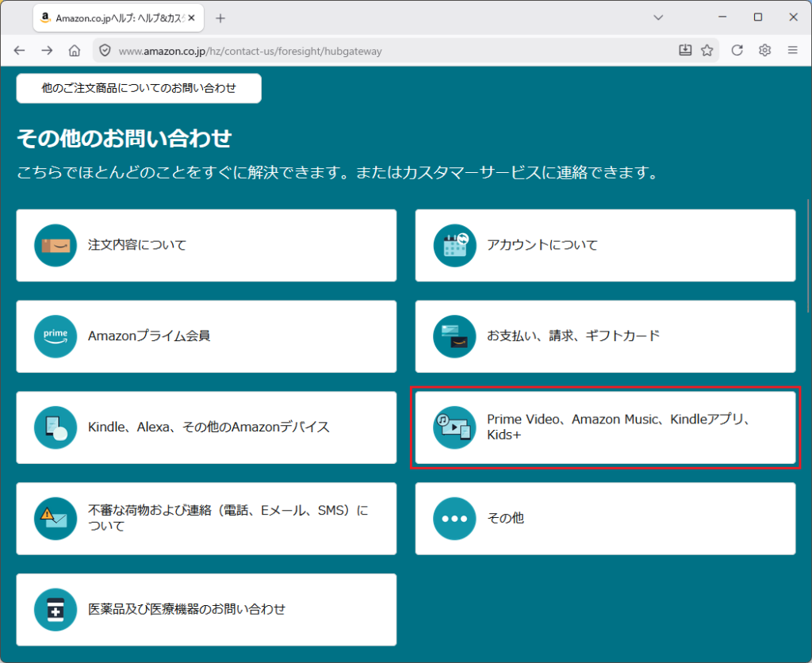Image resolution: width=812 pixels, height=663 pixels.
Task: Click the warning envelope icon
Action: pyautogui.click(x=56, y=519)
